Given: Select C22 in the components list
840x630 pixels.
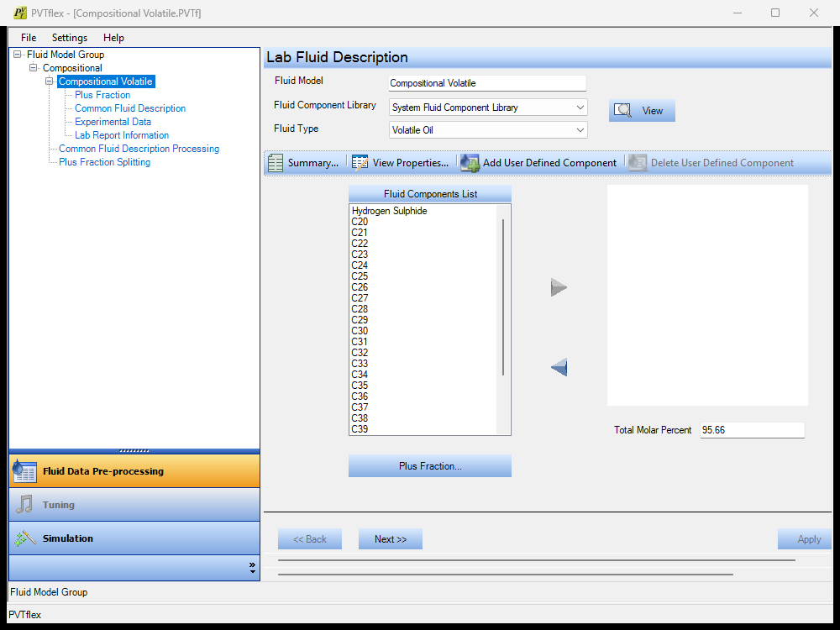Looking at the screenshot, I should tap(360, 244).
